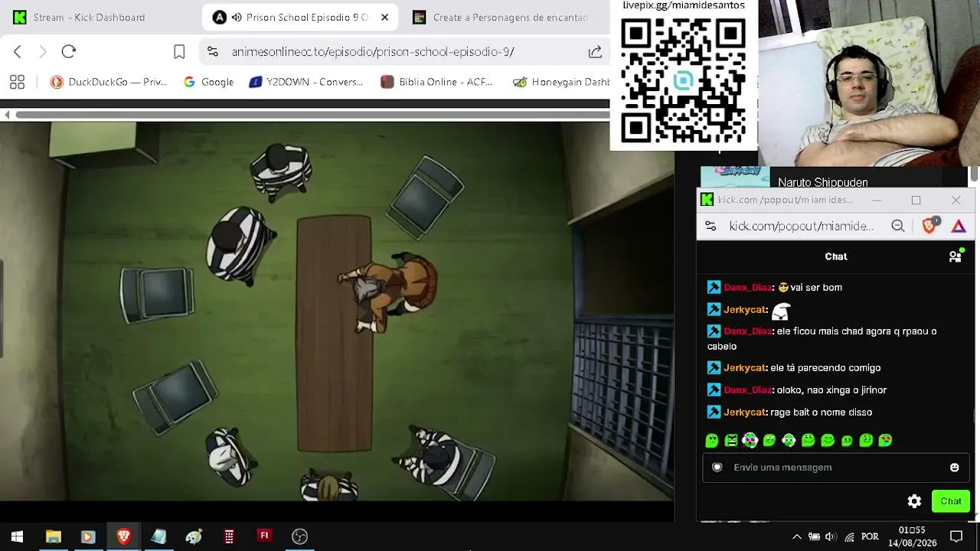Open the Windows Start menu
Screen dimensions: 980x551
pyautogui.click(x=17, y=536)
